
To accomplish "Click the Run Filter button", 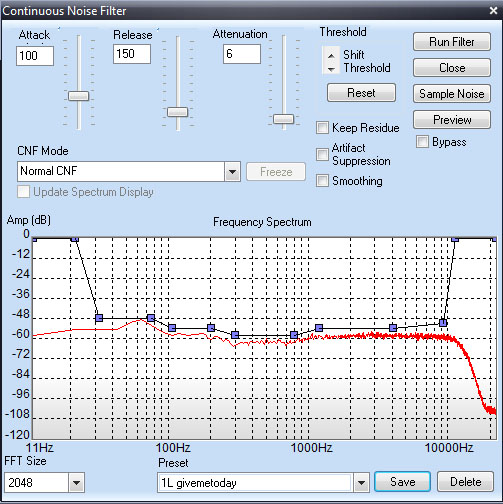I will pos(452,42).
